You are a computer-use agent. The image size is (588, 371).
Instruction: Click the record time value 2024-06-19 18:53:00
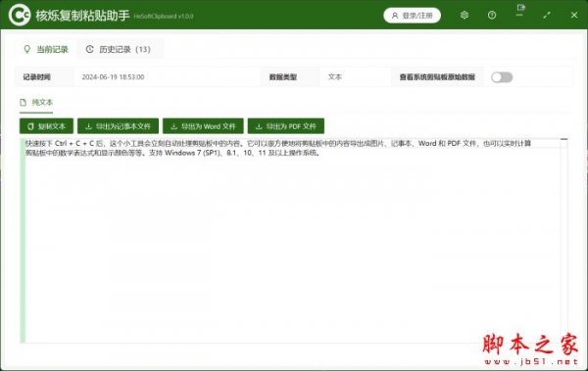pos(113,77)
